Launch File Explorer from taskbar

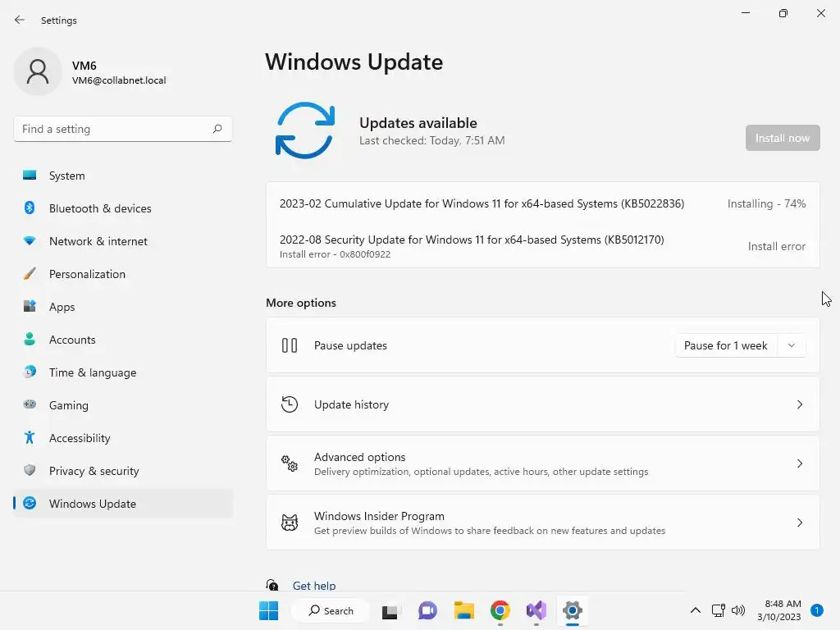point(464,610)
